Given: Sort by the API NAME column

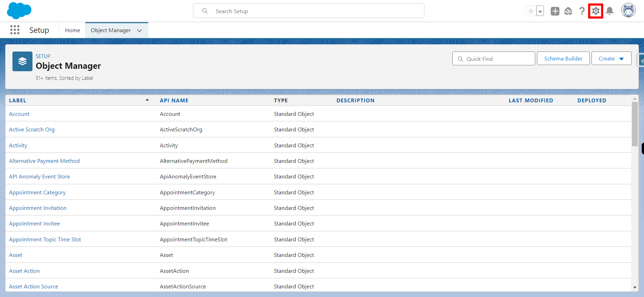Looking at the screenshot, I should [x=174, y=100].
